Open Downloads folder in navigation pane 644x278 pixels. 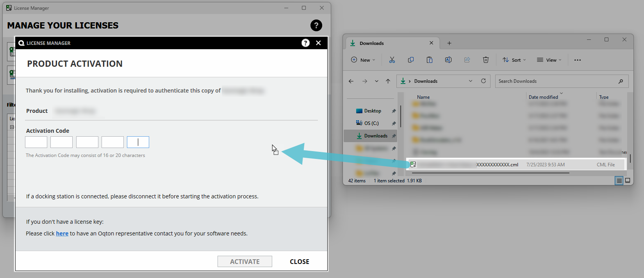375,136
